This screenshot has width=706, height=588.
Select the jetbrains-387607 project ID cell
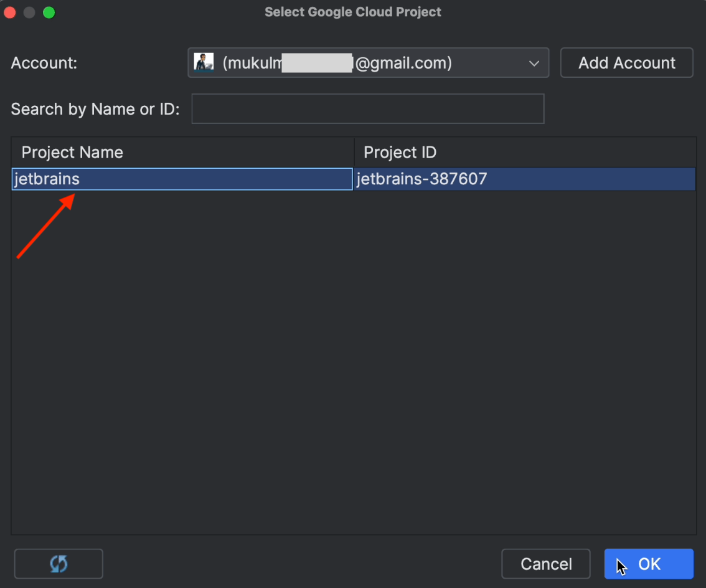coord(525,179)
